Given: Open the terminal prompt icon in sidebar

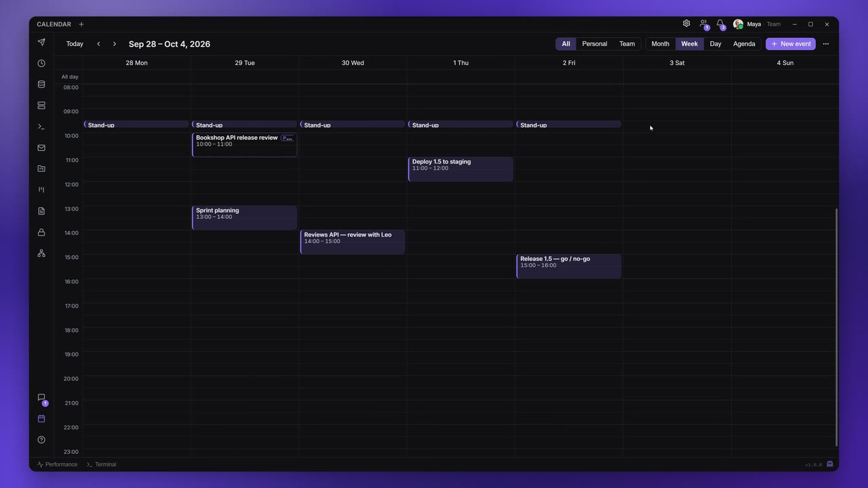Looking at the screenshot, I should [x=41, y=127].
